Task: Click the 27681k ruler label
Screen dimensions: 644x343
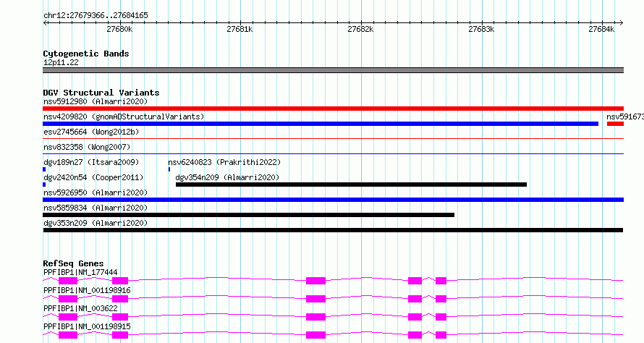Action: 240,29
